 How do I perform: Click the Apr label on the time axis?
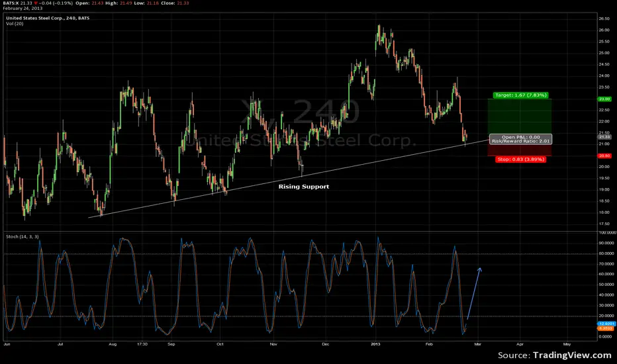click(520, 344)
